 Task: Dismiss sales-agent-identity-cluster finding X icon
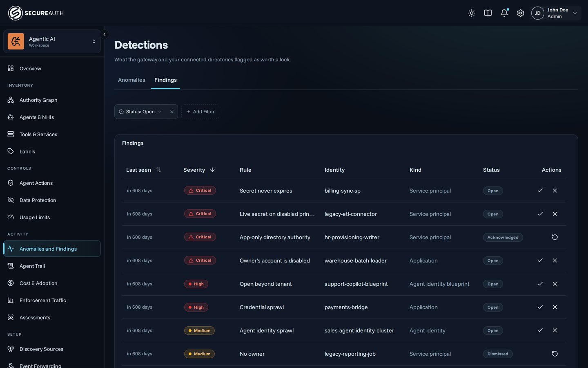(555, 330)
